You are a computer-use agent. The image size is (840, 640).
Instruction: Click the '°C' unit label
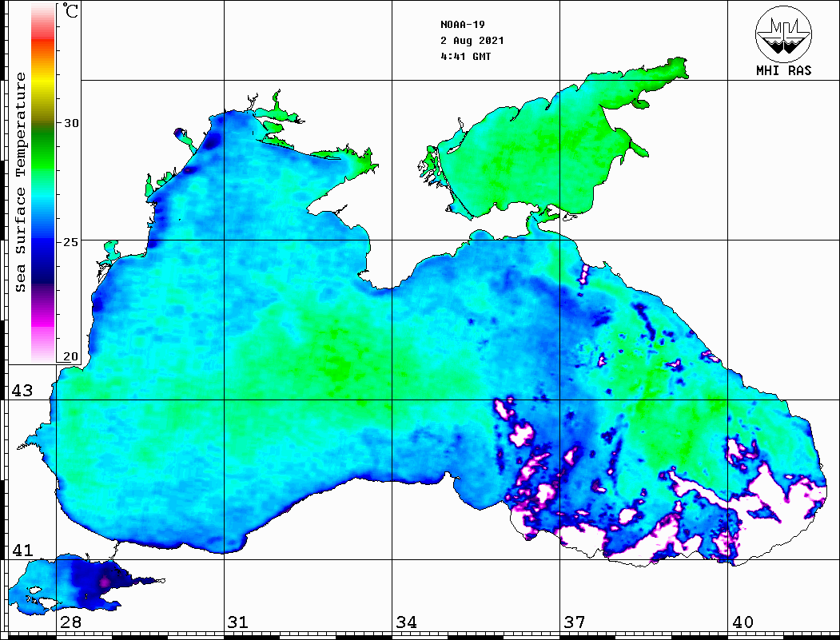(70, 10)
